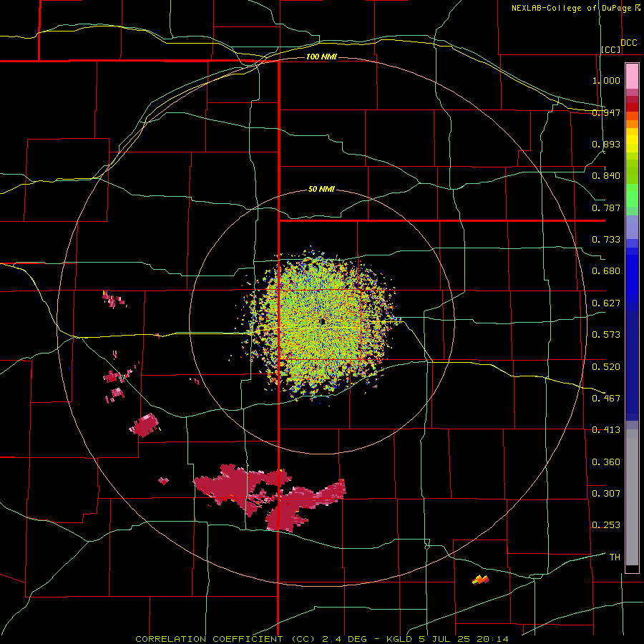
Task: Click the DCC product label
Action: tap(629, 43)
